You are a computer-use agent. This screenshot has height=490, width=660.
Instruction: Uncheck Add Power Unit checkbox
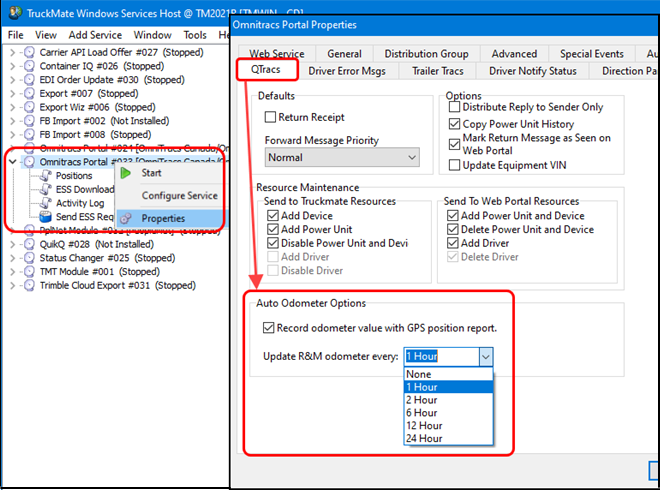click(273, 229)
